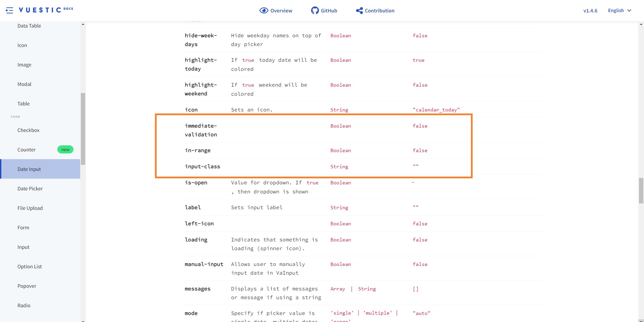Screen dimensions: 644x322
Task: Open the English language dropdown
Action: tap(616, 10)
